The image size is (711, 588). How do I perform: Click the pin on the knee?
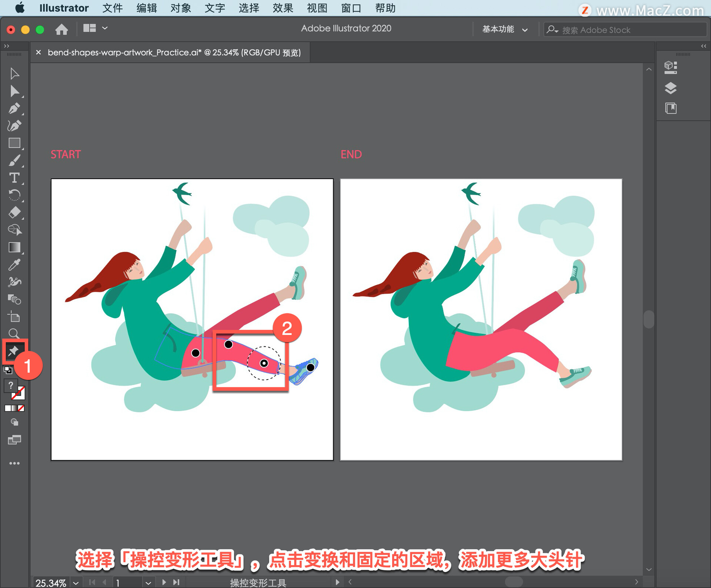(228, 345)
